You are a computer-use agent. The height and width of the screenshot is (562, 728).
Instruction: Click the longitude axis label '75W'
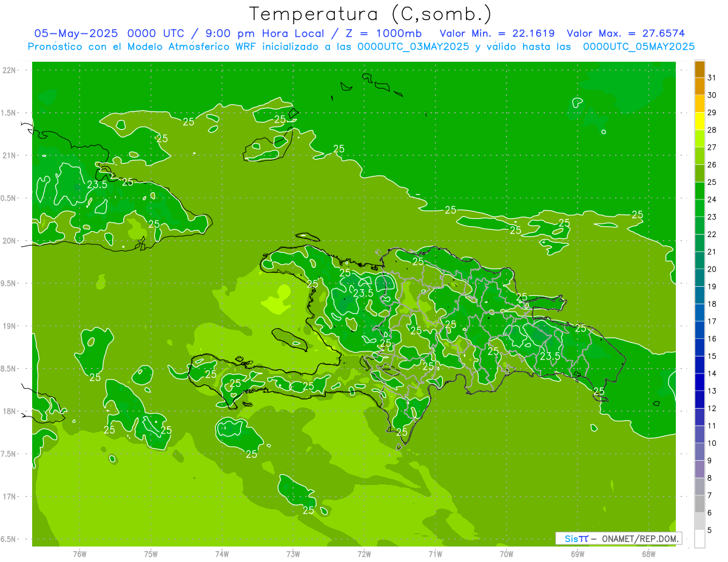(x=151, y=553)
